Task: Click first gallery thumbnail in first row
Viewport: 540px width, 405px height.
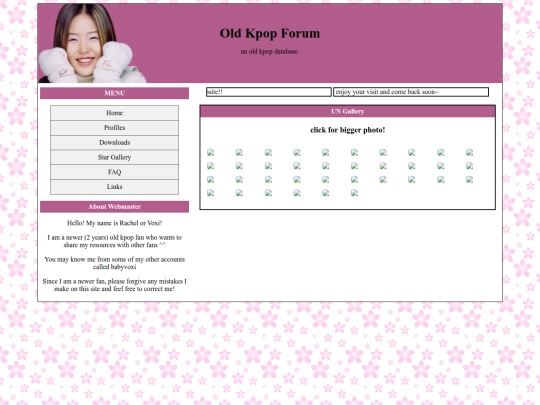Action: [x=210, y=153]
